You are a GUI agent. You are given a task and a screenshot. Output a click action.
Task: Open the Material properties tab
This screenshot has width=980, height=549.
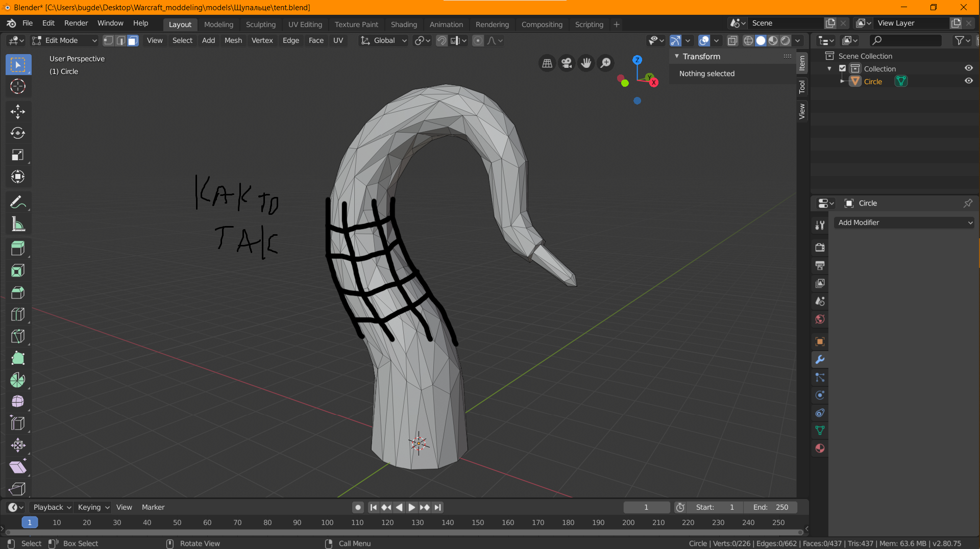pos(820,448)
